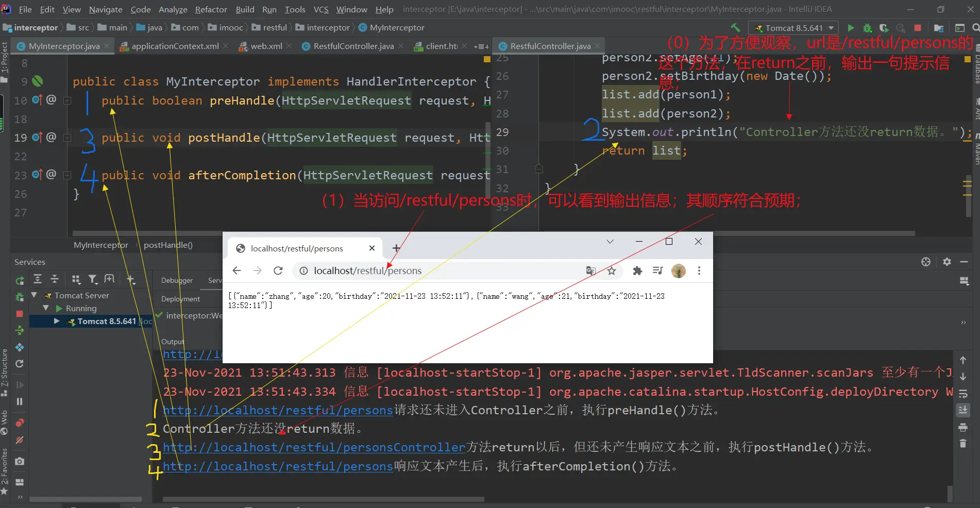Reload the browser page
Screen dimensions: 980x508
pos(278,271)
